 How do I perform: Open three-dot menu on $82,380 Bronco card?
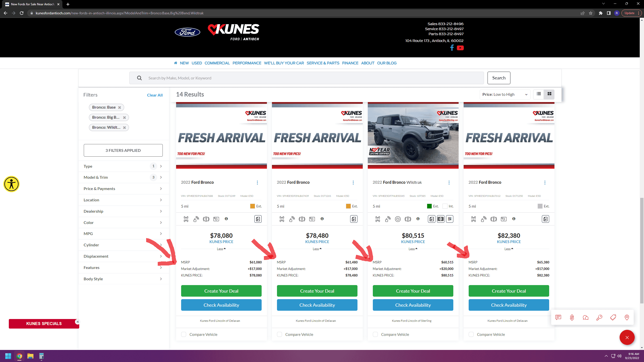click(x=545, y=183)
